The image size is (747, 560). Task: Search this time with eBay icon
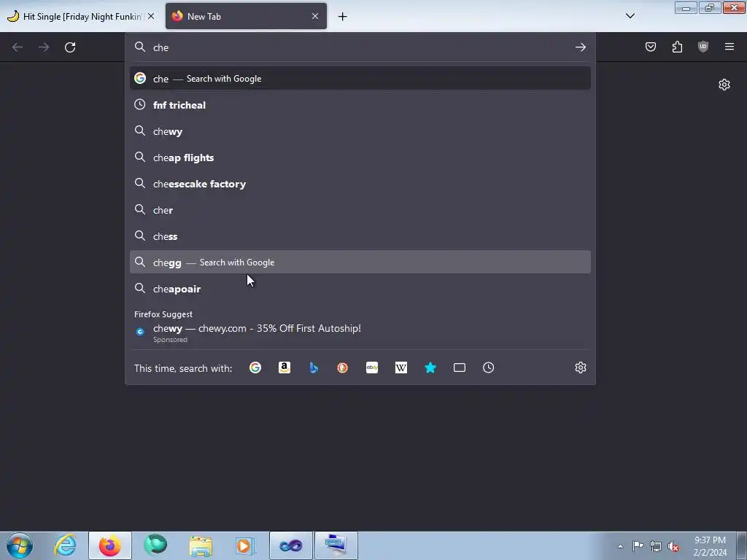point(372,367)
